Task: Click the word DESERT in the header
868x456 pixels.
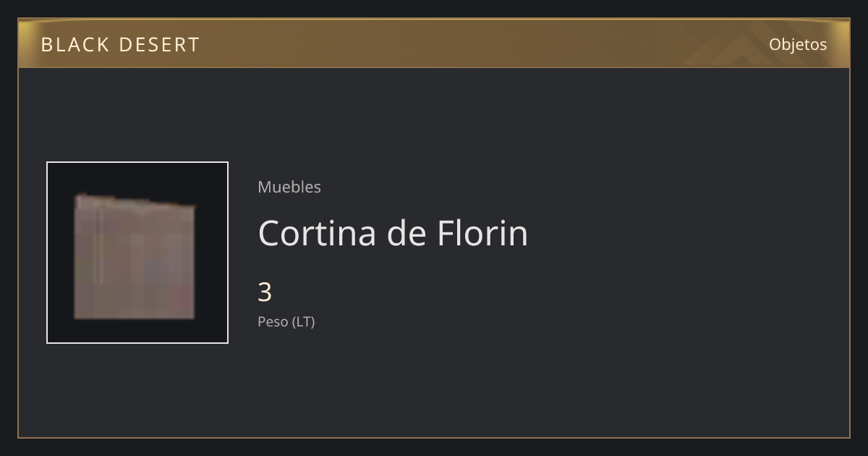Action: (x=159, y=45)
